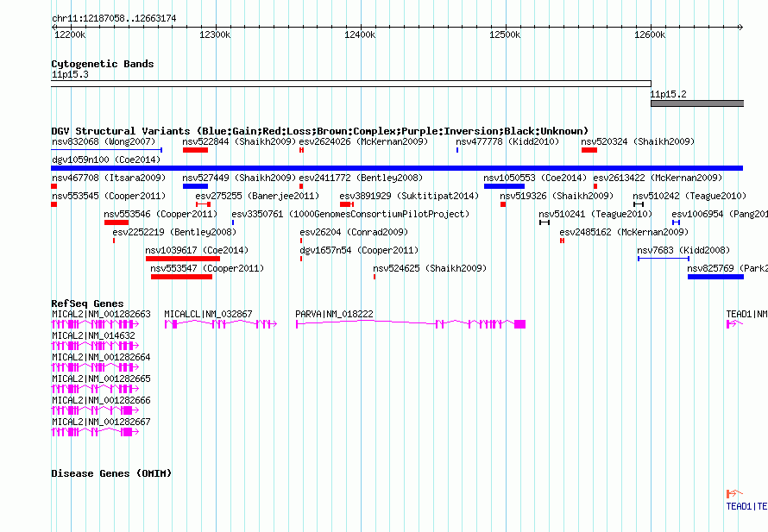Select the esv1006954 small blue glyph

click(676, 222)
